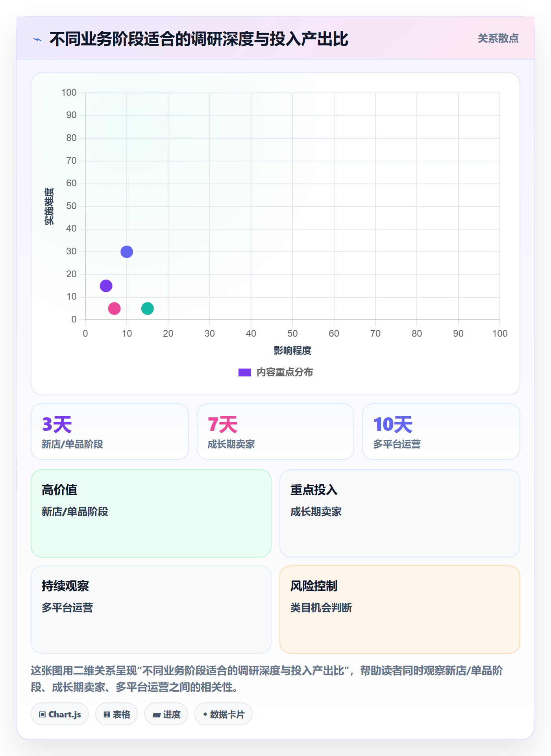
Task: Click the Chart.js tag icon
Action: (43, 714)
